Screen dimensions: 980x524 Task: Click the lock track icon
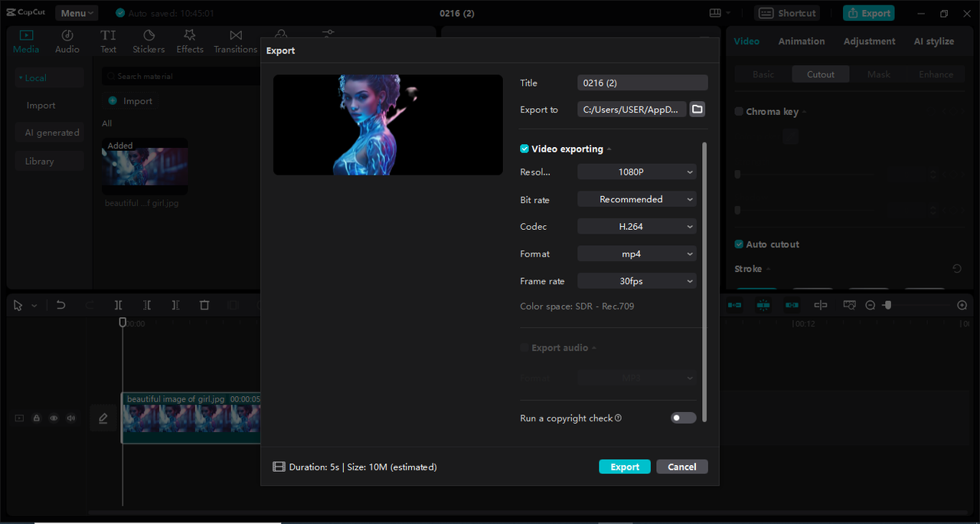pyautogui.click(x=36, y=418)
